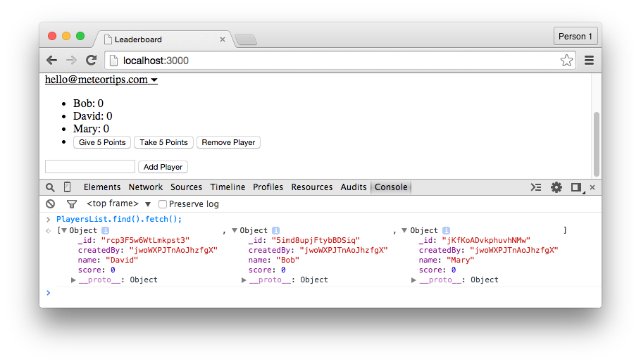Click the yellow minimize window button
641x364 pixels.
pyautogui.click(x=66, y=36)
